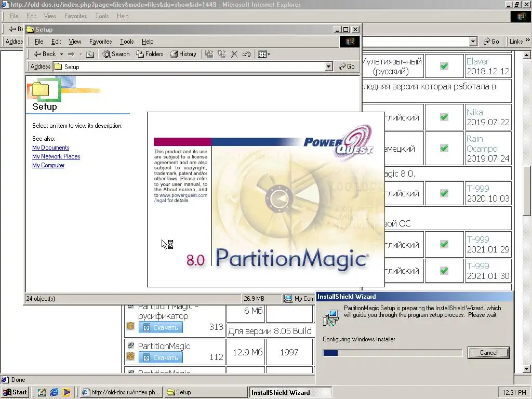
Task: Expand Forward history dropdown arrow in Setup
Action: [81, 54]
